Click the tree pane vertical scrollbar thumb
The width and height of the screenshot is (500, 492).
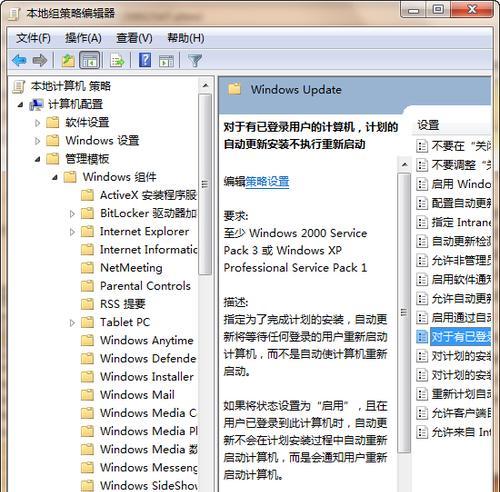[205, 184]
